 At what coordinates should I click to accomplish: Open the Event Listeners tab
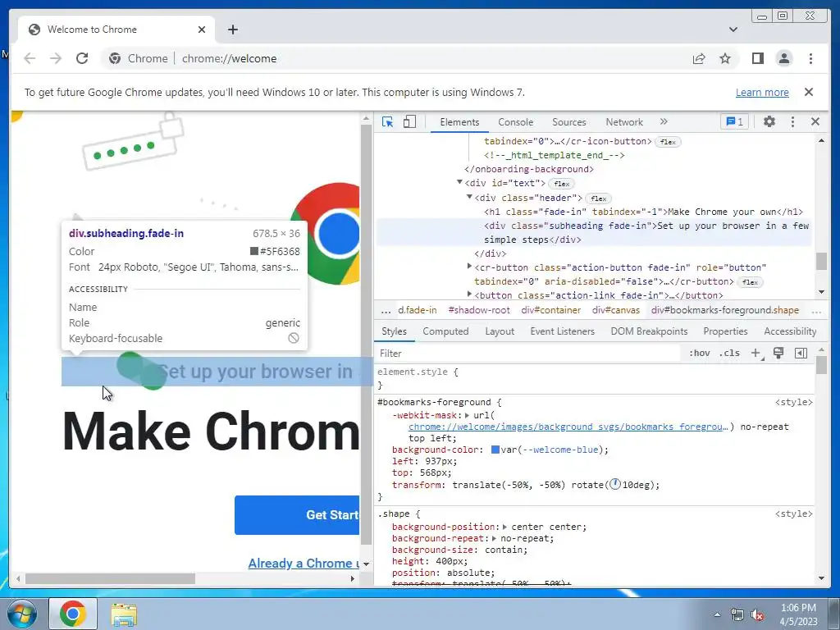[x=563, y=331]
